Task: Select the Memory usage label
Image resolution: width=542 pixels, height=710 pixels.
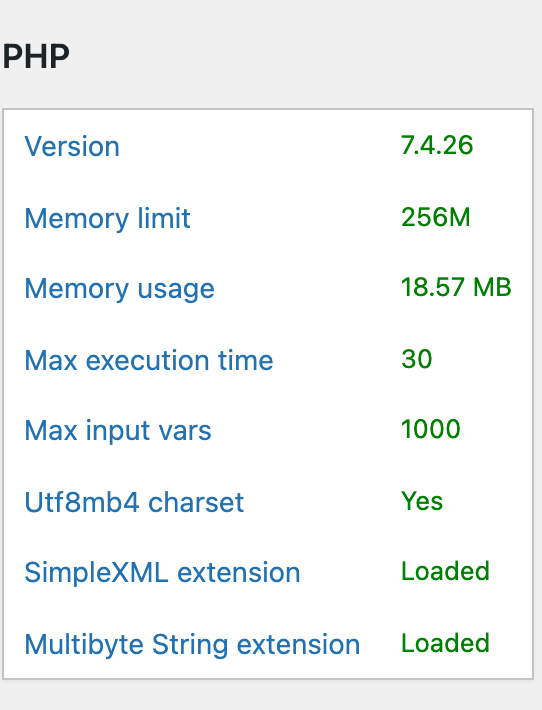Action: tap(120, 289)
